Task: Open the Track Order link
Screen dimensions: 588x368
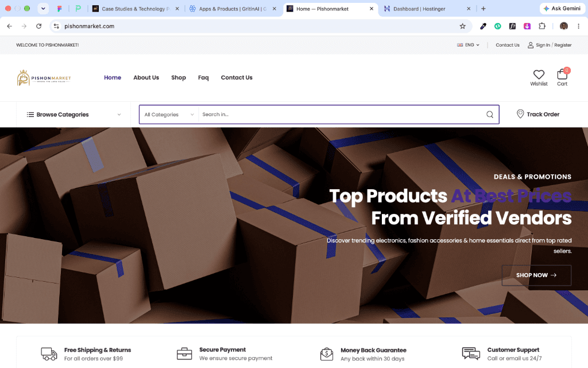Action: point(538,114)
